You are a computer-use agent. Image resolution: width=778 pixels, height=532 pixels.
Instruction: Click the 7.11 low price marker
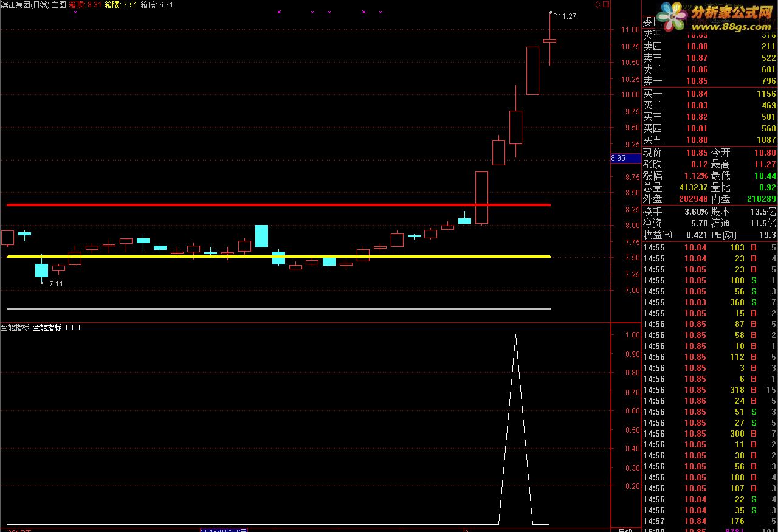click(55, 283)
